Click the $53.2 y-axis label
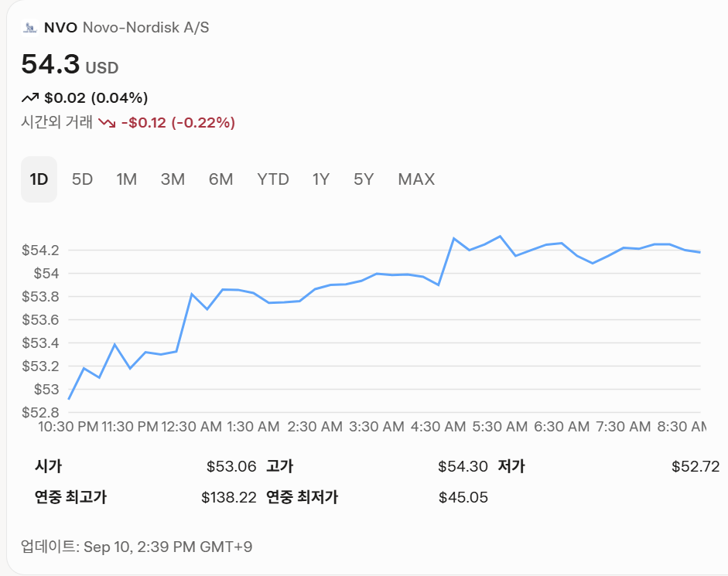The width and height of the screenshot is (728, 576). (x=40, y=366)
